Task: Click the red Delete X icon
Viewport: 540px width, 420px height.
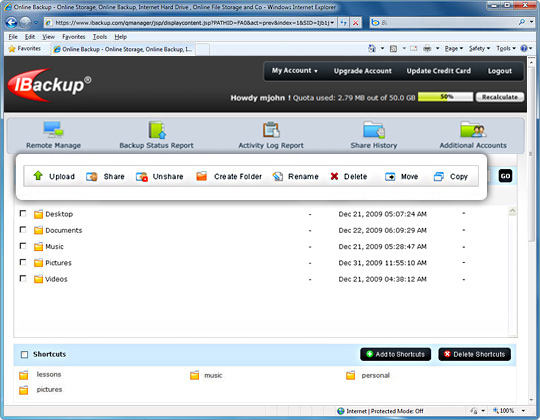Action: (334, 176)
